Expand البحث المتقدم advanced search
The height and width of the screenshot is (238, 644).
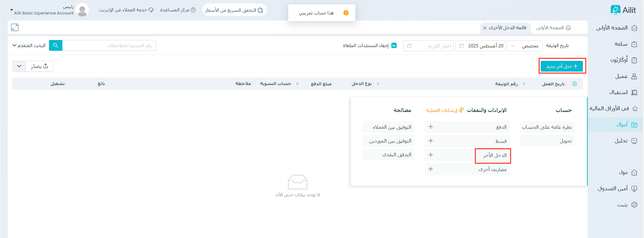tap(29, 45)
